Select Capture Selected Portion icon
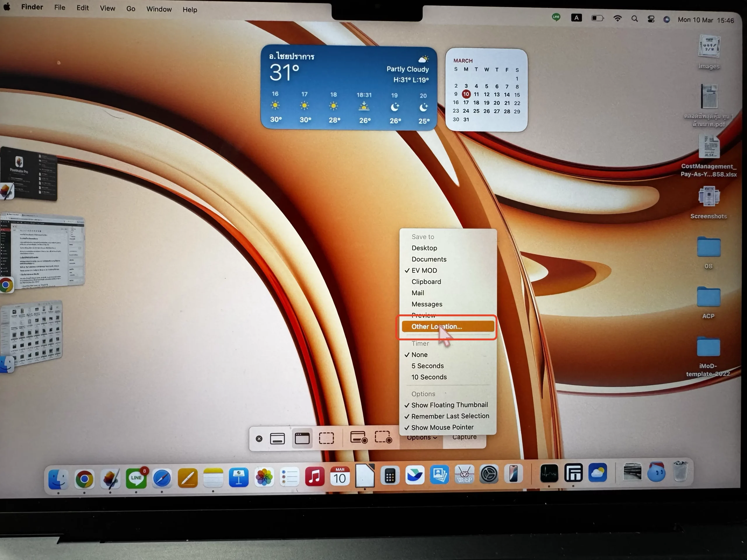 tap(326, 438)
